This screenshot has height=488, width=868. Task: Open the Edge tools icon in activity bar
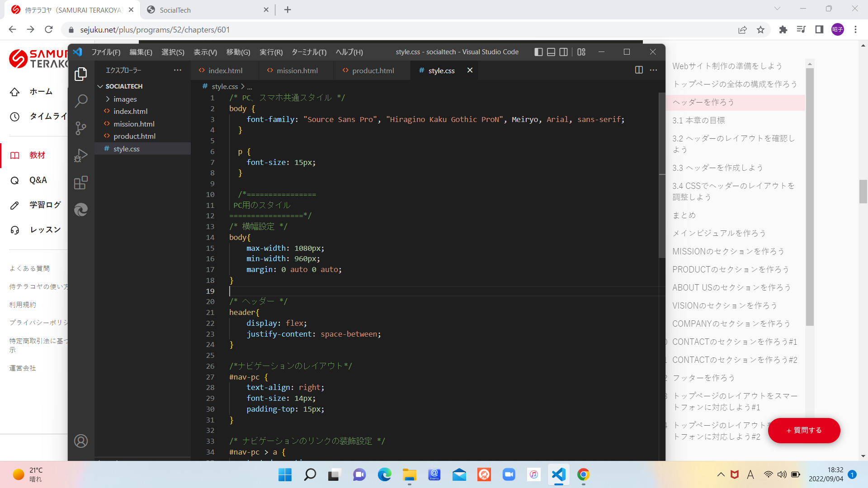pos(81,210)
